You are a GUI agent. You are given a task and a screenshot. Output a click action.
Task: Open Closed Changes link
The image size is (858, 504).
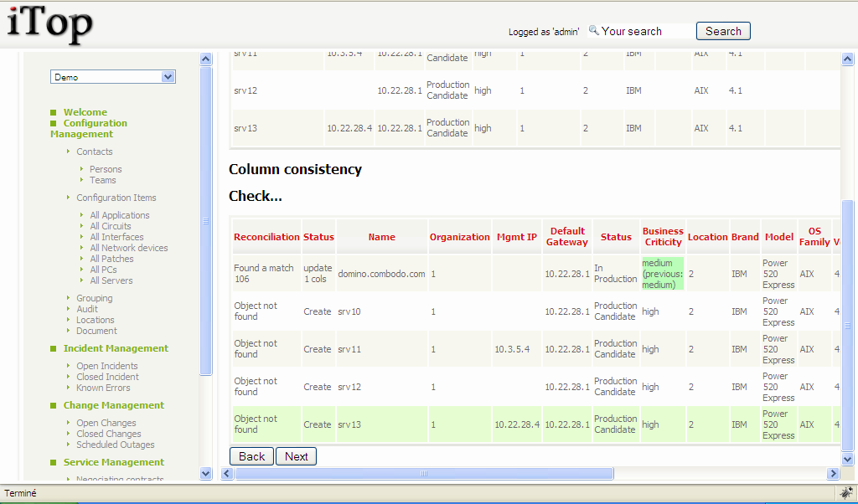[108, 434]
